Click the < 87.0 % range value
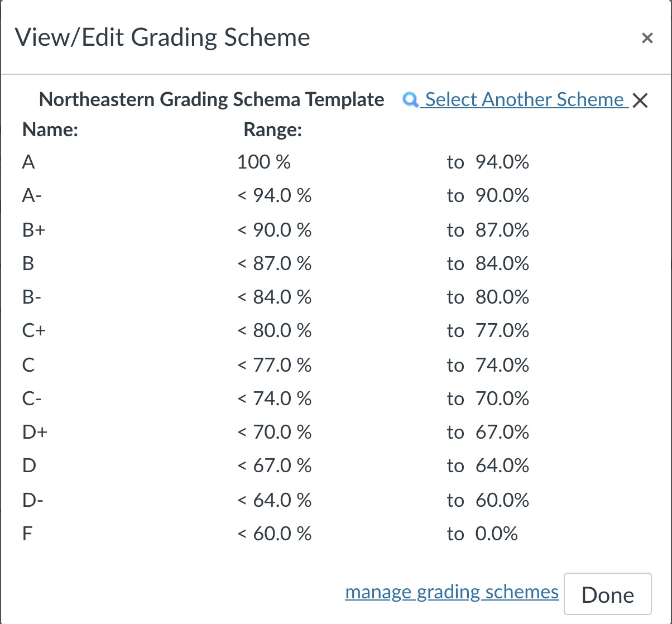 click(275, 263)
